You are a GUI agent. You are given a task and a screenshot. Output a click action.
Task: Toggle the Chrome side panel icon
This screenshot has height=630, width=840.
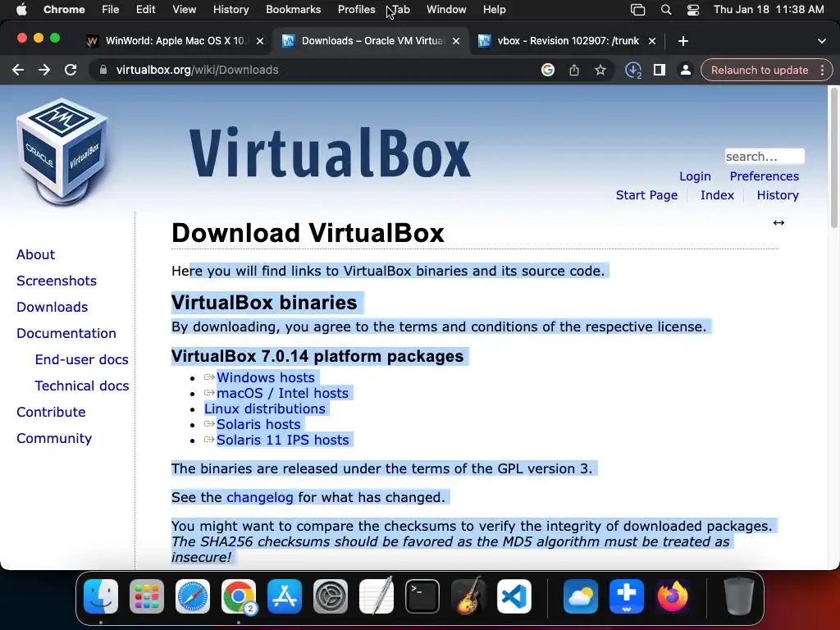(x=660, y=70)
